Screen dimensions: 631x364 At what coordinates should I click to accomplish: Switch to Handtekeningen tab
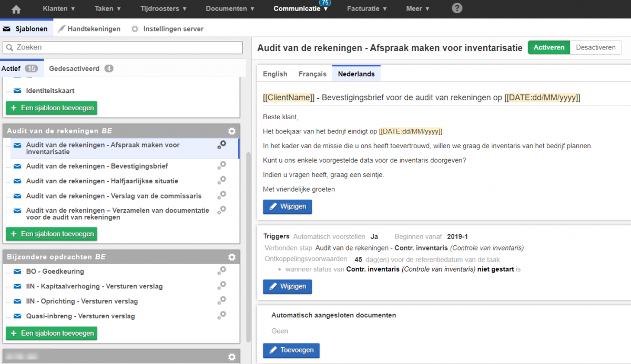pos(89,29)
